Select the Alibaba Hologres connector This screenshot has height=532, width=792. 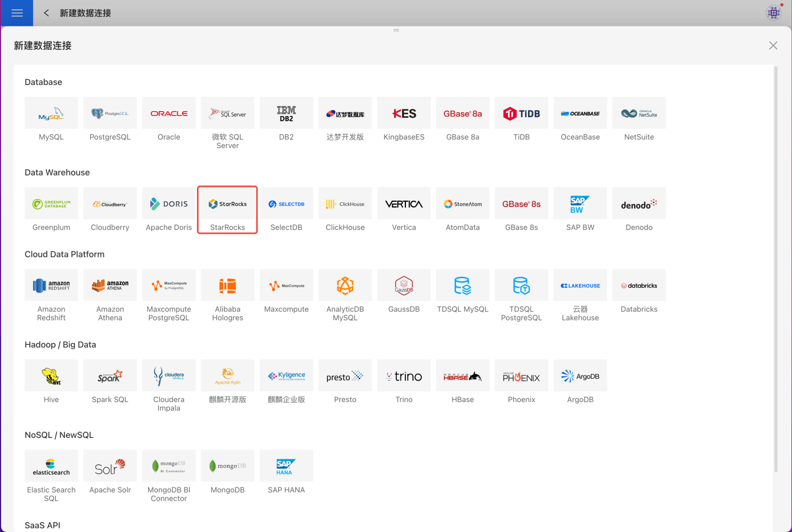coord(228,286)
